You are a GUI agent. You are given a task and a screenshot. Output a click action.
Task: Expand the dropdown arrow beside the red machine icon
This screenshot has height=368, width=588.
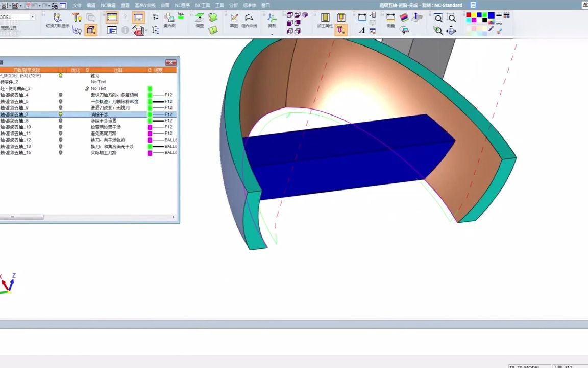pyautogui.click(x=146, y=31)
